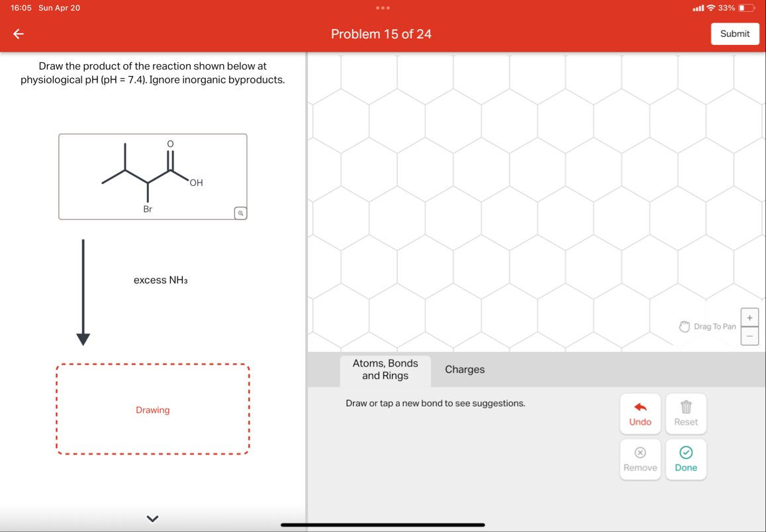Collapse the left panel using the chevron
This screenshot has height=532, width=766.
click(x=152, y=518)
